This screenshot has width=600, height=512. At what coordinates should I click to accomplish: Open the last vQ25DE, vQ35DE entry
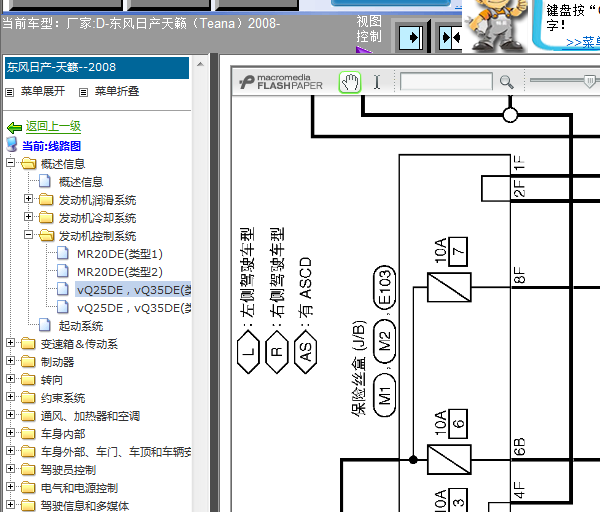pyautogui.click(x=134, y=308)
